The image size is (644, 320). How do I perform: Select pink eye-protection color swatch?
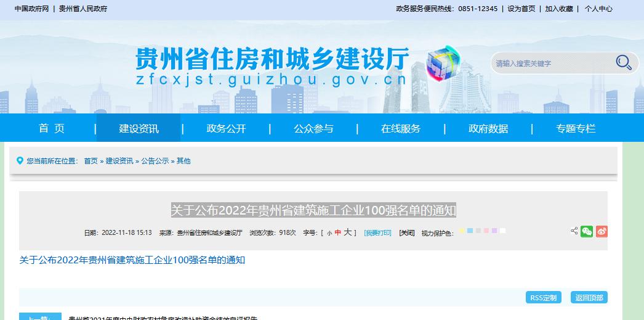point(486,231)
